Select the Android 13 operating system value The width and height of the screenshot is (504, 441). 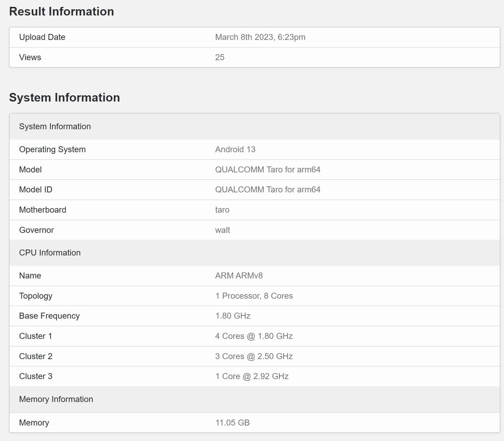coord(235,150)
